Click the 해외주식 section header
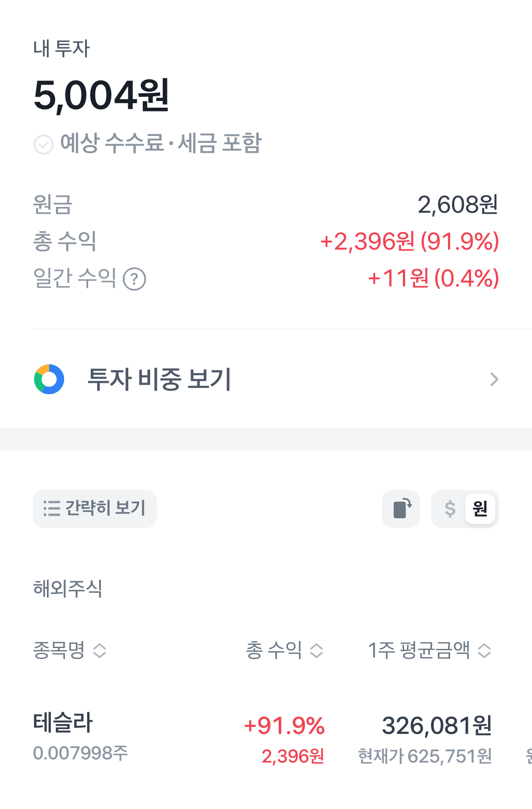The height and width of the screenshot is (809, 532). point(68,588)
